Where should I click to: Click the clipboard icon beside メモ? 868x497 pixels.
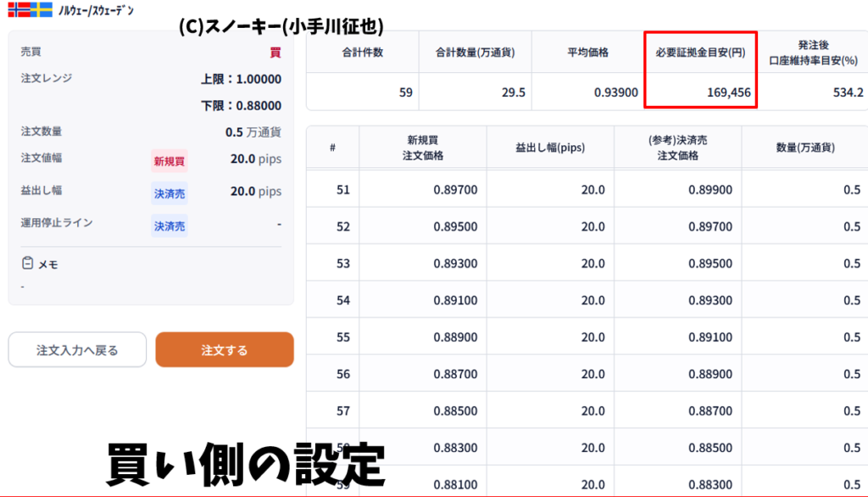[27, 264]
